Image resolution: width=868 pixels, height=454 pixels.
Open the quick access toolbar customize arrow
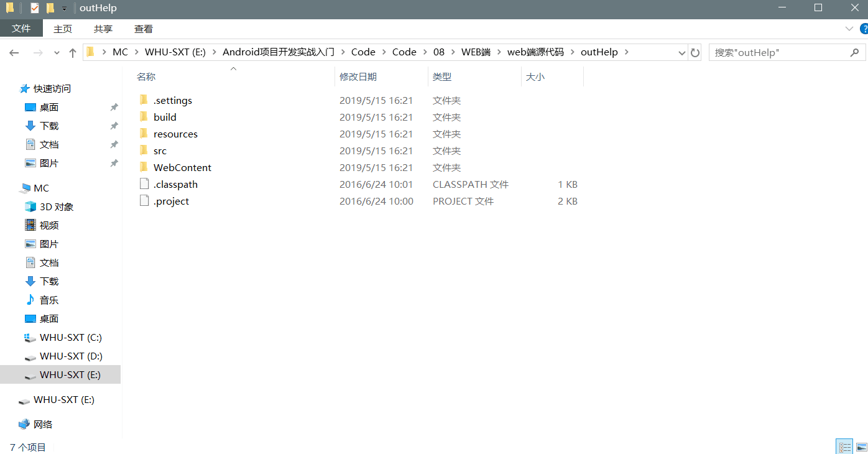coord(64,9)
